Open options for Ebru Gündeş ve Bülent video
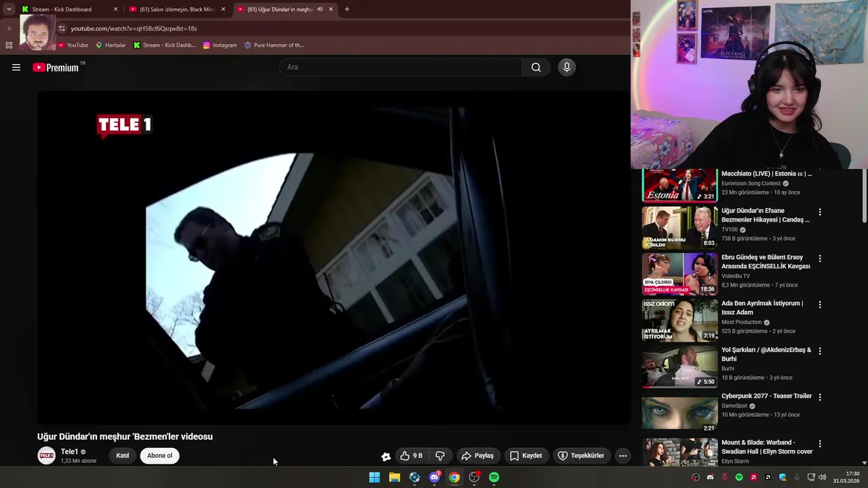Screen dimensions: 868x488 pyautogui.click(x=820, y=258)
